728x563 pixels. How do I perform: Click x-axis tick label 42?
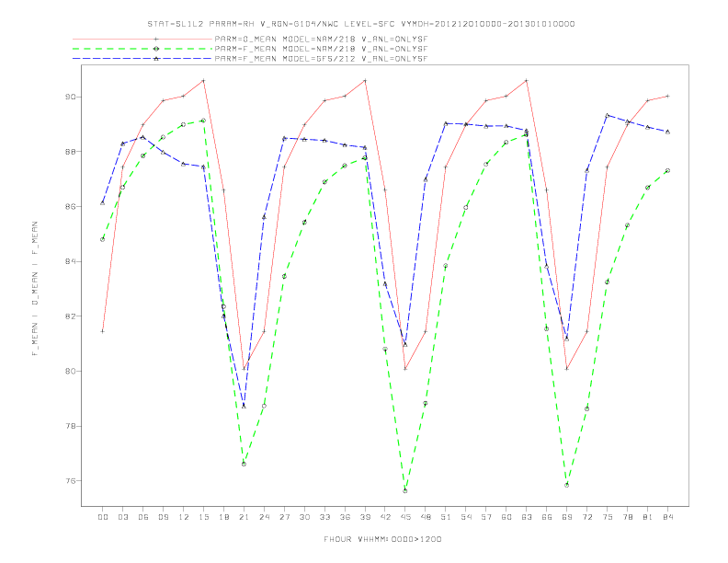(385, 517)
